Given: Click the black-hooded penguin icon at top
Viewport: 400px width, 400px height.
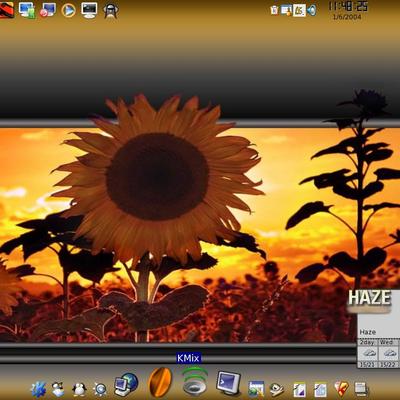Looking at the screenshot, I should point(110,11).
